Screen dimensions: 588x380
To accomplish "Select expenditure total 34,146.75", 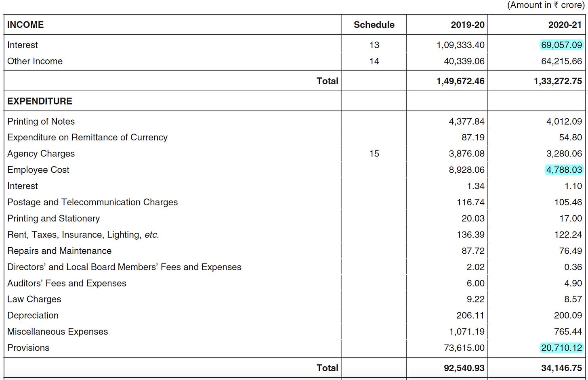I will coord(562,368).
